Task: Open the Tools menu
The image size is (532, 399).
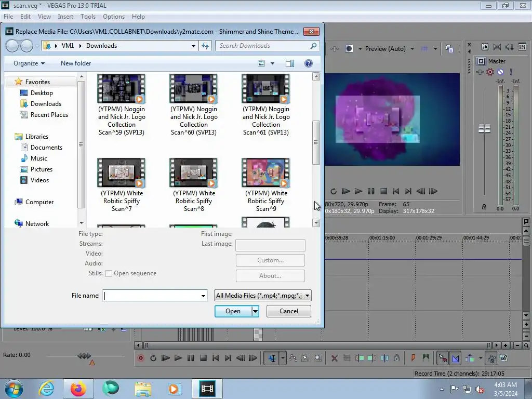Action: 88,17
